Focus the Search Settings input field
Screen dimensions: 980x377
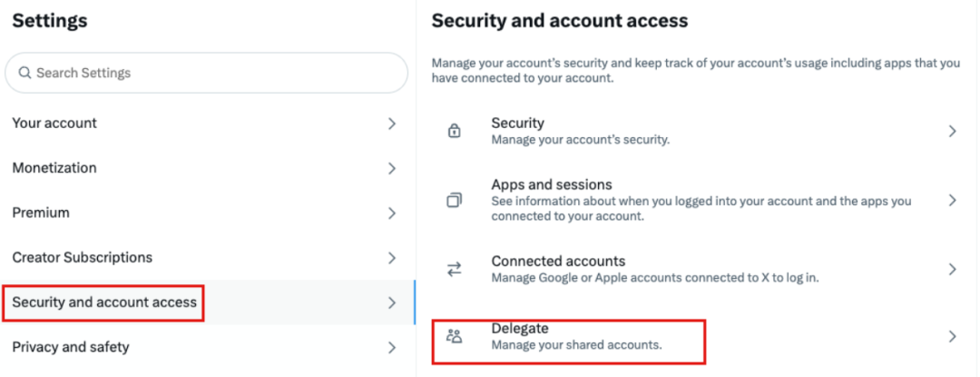click(x=213, y=73)
